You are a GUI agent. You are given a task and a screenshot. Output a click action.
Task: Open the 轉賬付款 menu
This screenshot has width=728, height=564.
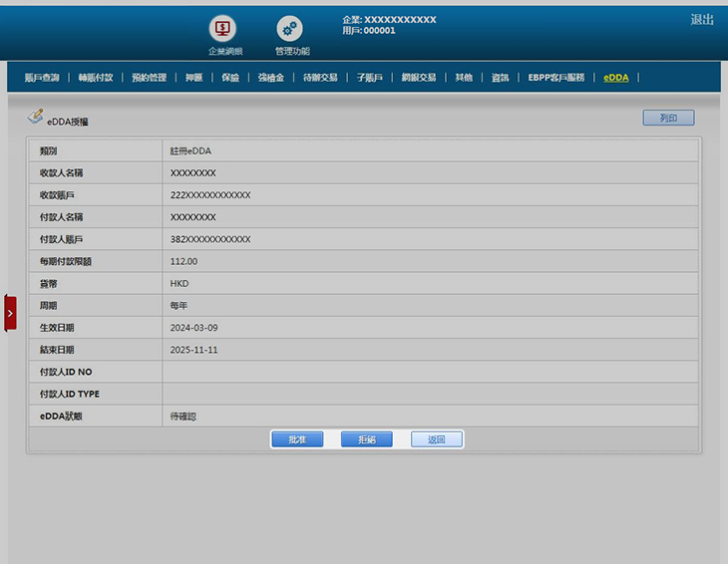(x=96, y=78)
